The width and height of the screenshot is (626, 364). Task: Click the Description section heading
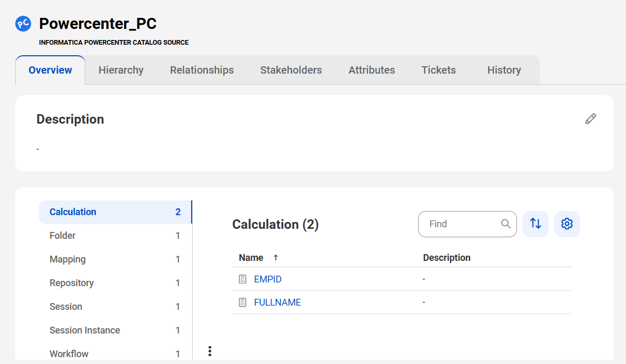(x=70, y=119)
